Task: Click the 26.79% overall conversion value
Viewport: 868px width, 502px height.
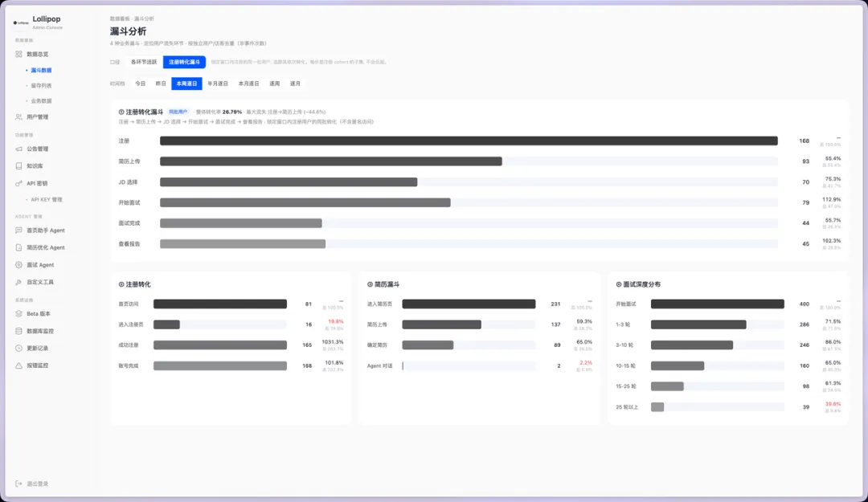Action: [x=232, y=112]
